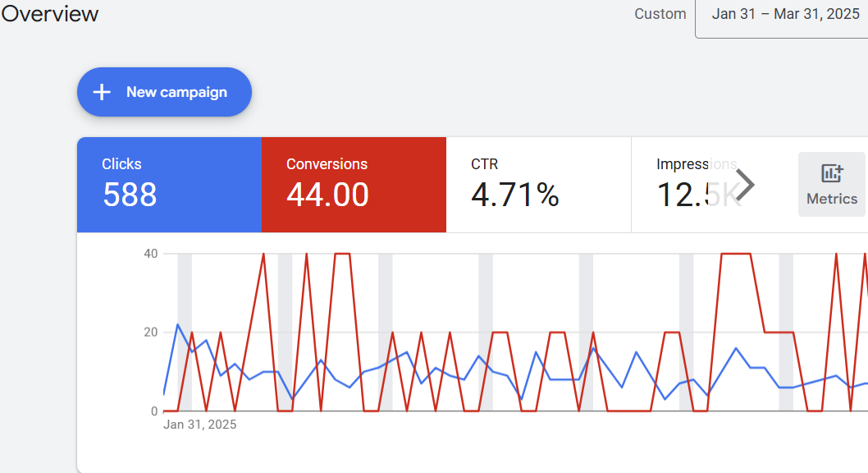The image size is (868, 473).
Task: Open the Metrics chart icon button
Action: tap(832, 173)
